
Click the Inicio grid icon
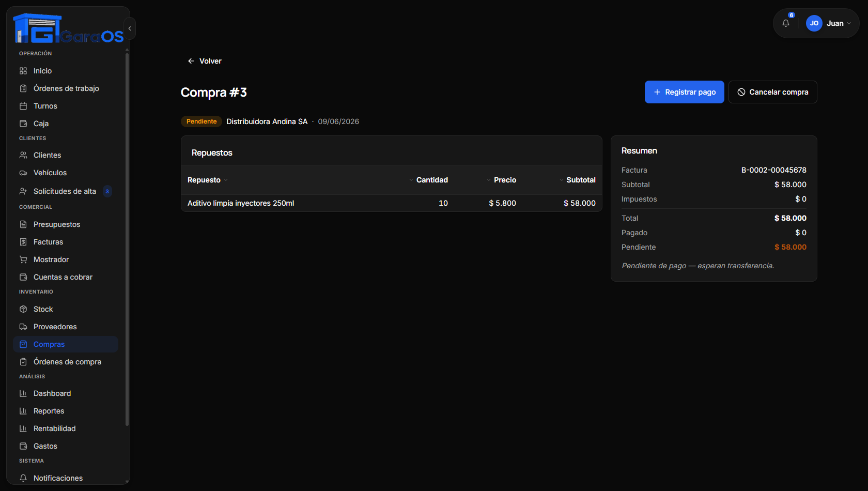click(x=23, y=71)
